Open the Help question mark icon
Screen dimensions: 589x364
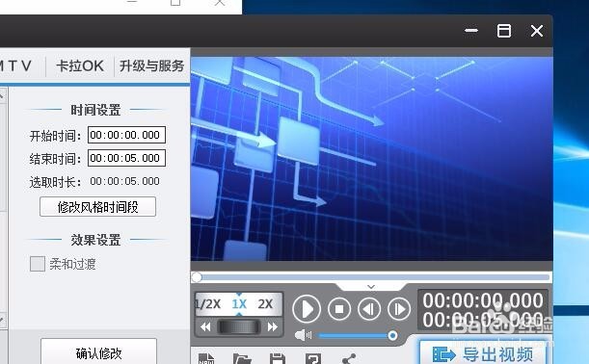coord(313,358)
